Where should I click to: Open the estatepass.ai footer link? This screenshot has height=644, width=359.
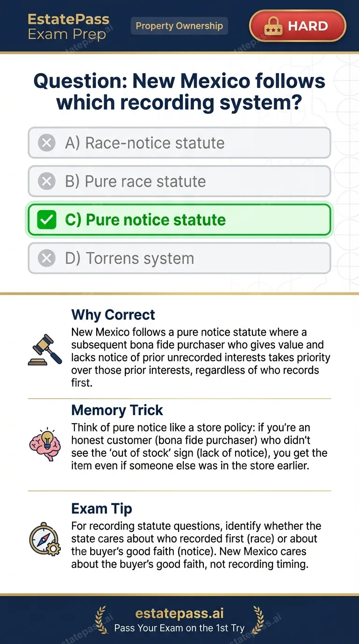click(x=179, y=614)
